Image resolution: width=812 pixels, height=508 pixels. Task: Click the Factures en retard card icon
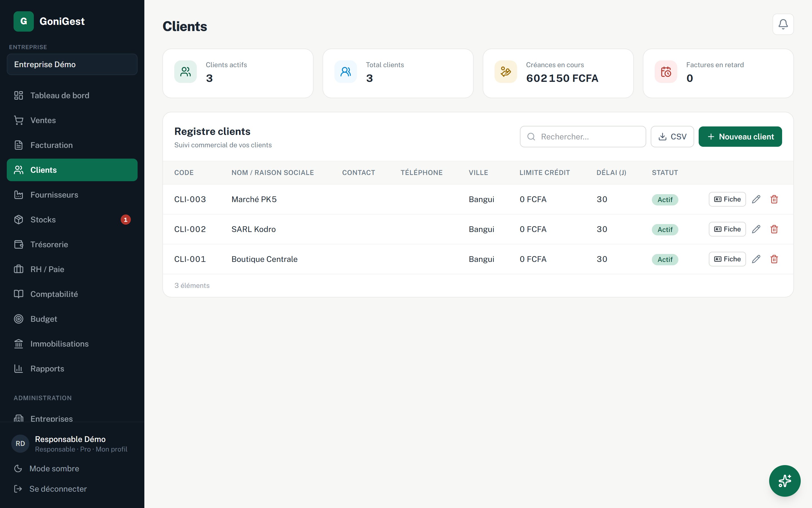coord(666,72)
